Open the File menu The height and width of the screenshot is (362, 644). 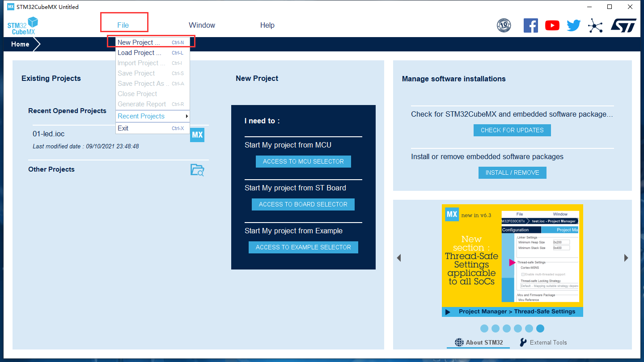[x=123, y=25]
